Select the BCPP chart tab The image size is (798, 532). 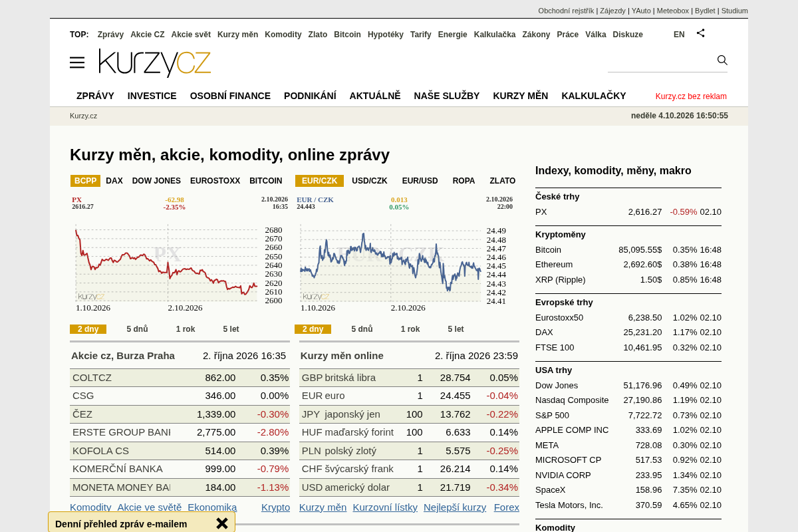click(x=85, y=181)
